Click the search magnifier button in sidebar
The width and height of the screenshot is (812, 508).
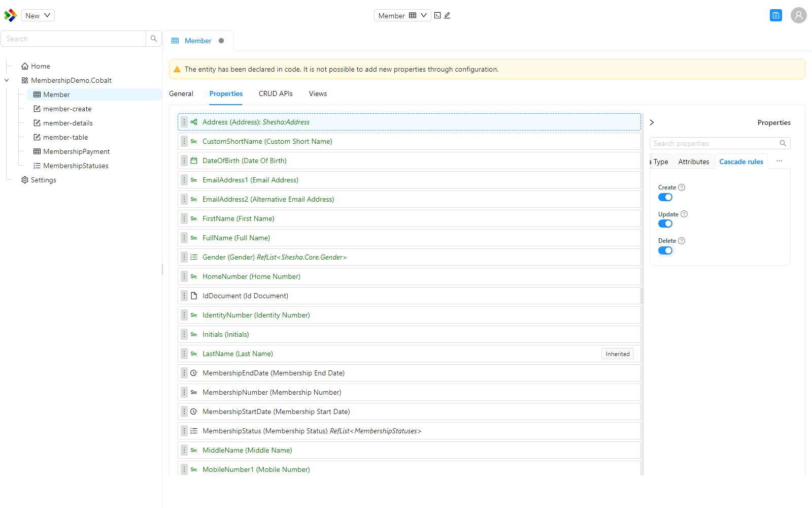[x=154, y=39]
